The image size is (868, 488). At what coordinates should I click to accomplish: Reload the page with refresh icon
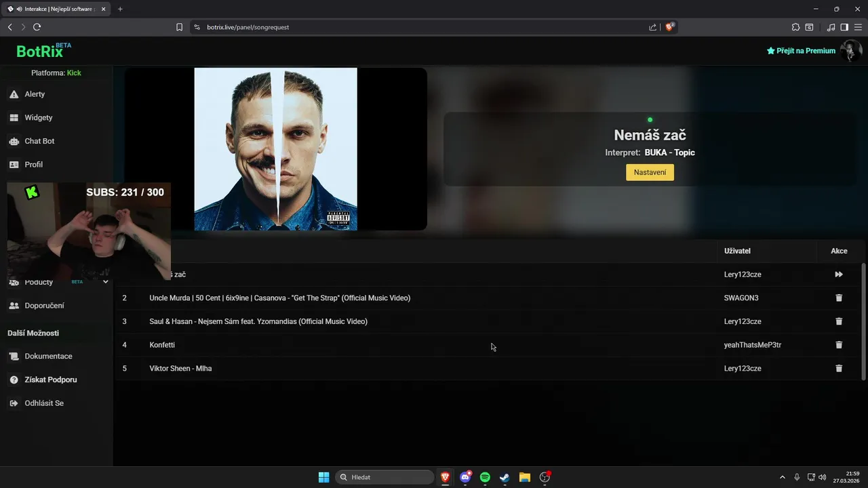pos(37,27)
